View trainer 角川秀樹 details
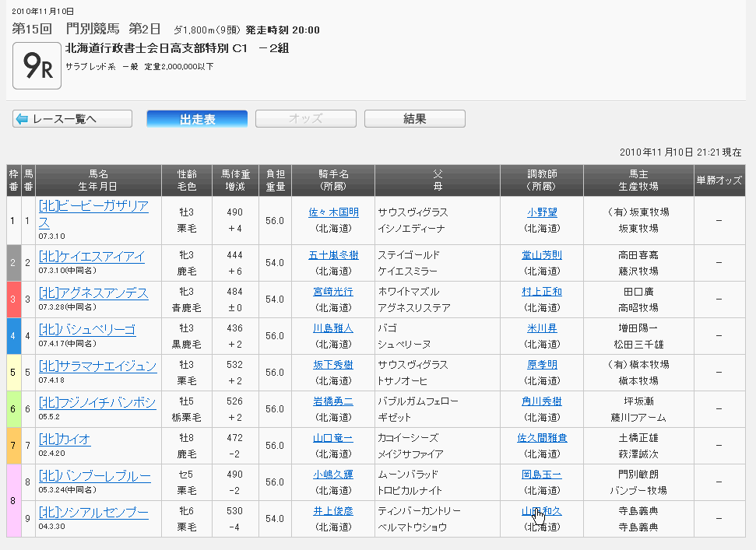The width and height of the screenshot is (756, 550). click(541, 401)
